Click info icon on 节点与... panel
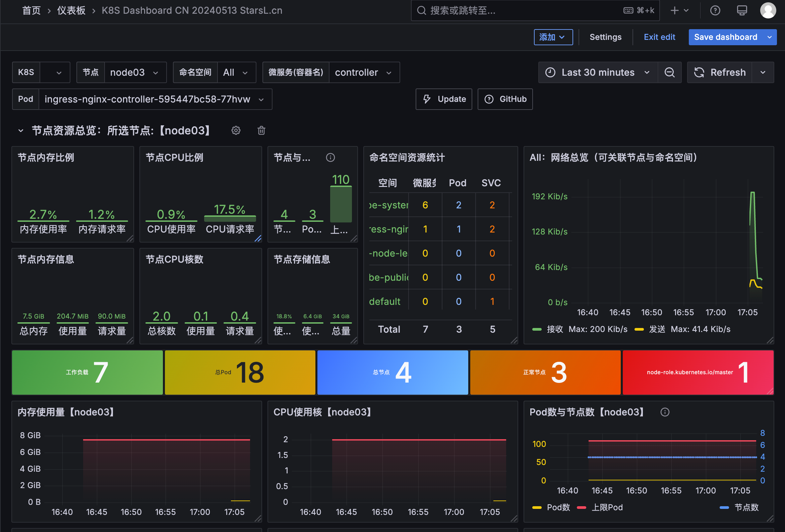The height and width of the screenshot is (532, 785). [330, 157]
